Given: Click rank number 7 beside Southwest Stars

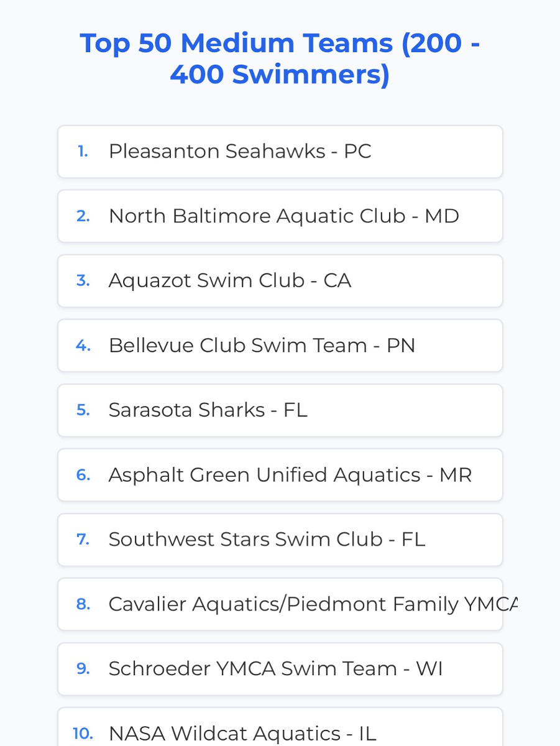Looking at the screenshot, I should click(83, 540).
